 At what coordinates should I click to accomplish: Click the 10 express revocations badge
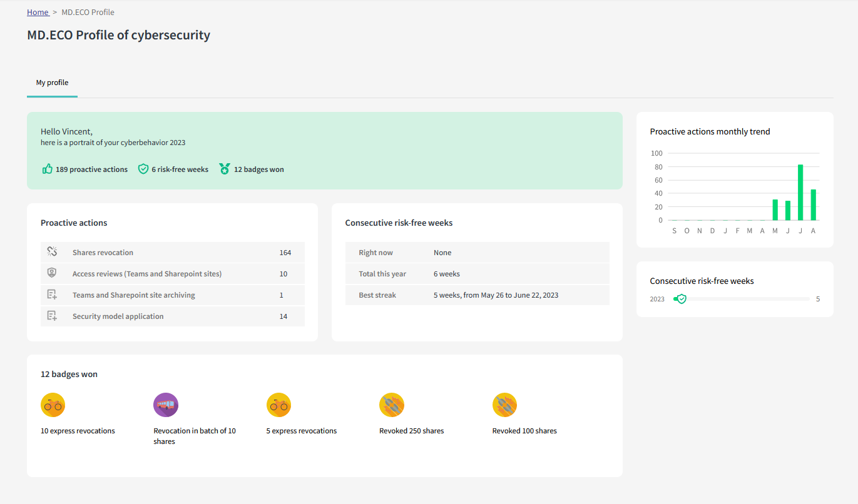click(x=53, y=405)
